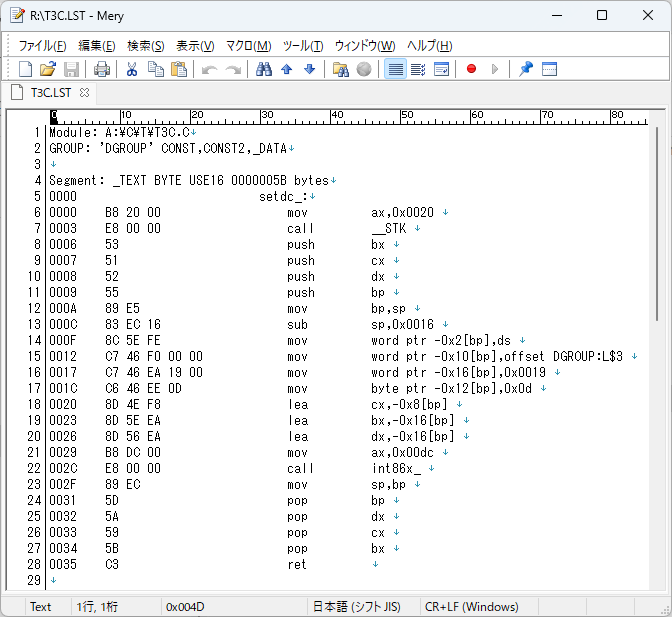The width and height of the screenshot is (672, 617).
Task: Find previous with the up arrow icon
Action: pos(287,69)
